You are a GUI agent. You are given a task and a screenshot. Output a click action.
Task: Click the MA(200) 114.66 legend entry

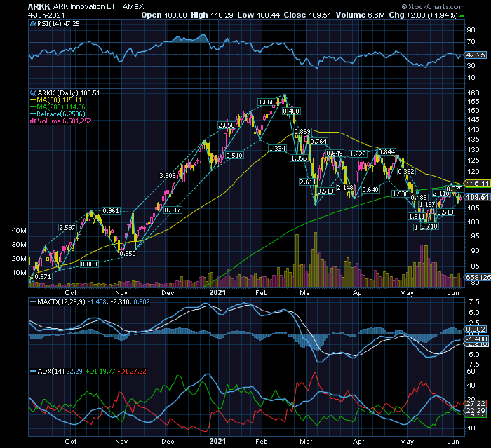pyautogui.click(x=58, y=107)
